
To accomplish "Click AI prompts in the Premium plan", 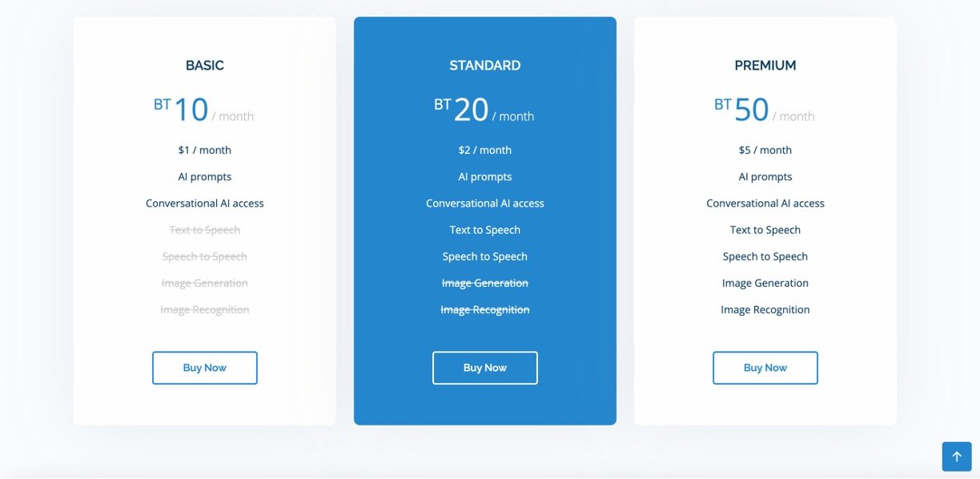I will (x=765, y=176).
